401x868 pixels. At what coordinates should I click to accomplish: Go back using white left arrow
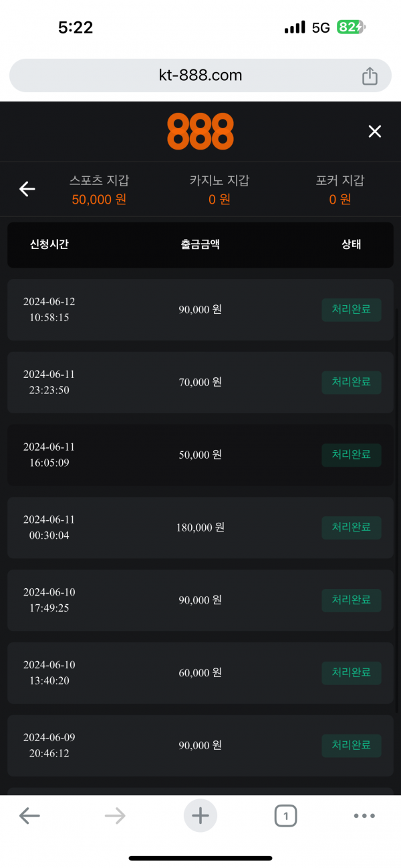click(x=27, y=190)
